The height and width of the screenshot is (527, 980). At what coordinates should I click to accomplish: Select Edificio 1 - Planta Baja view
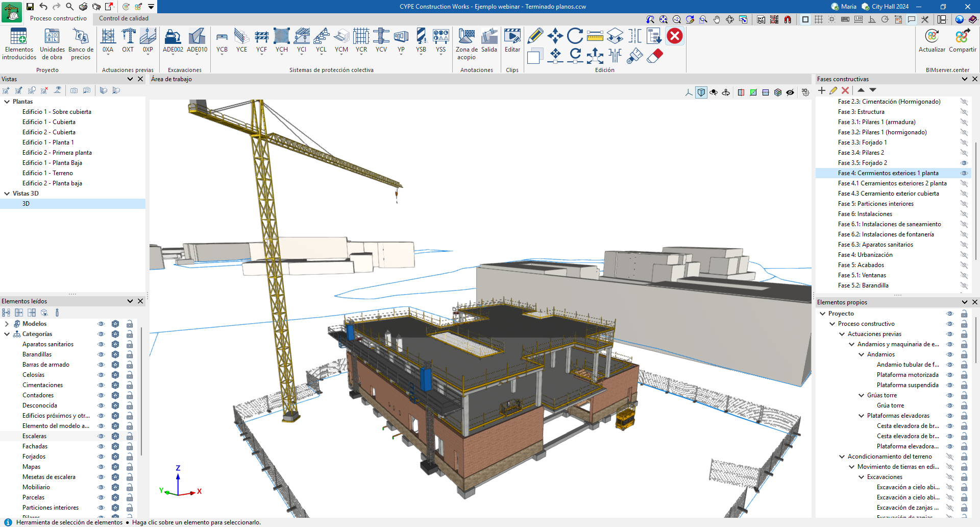52,163
